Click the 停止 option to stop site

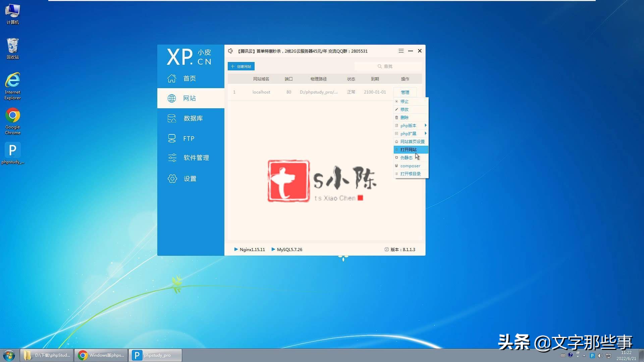[404, 101]
